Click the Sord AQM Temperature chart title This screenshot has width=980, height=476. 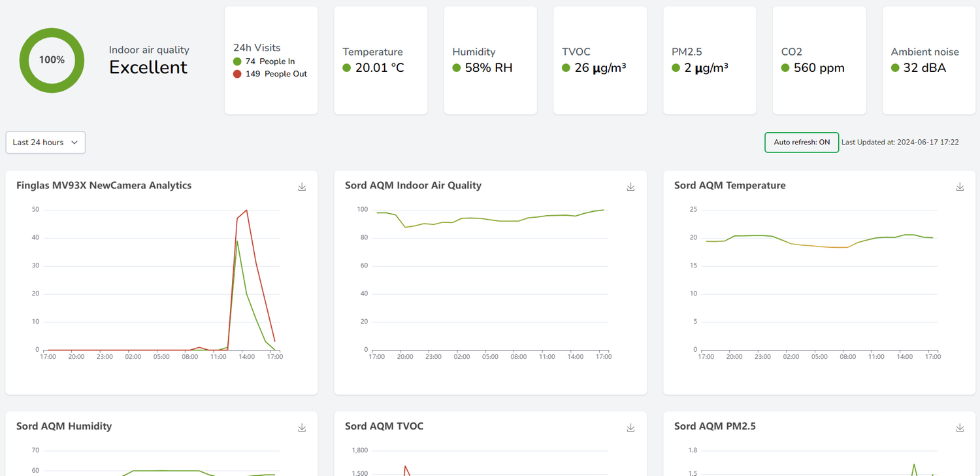click(x=730, y=186)
